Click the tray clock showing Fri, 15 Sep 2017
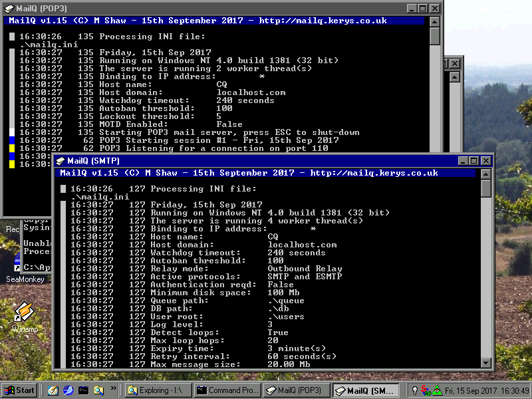This screenshot has width=532, height=399. (x=487, y=391)
